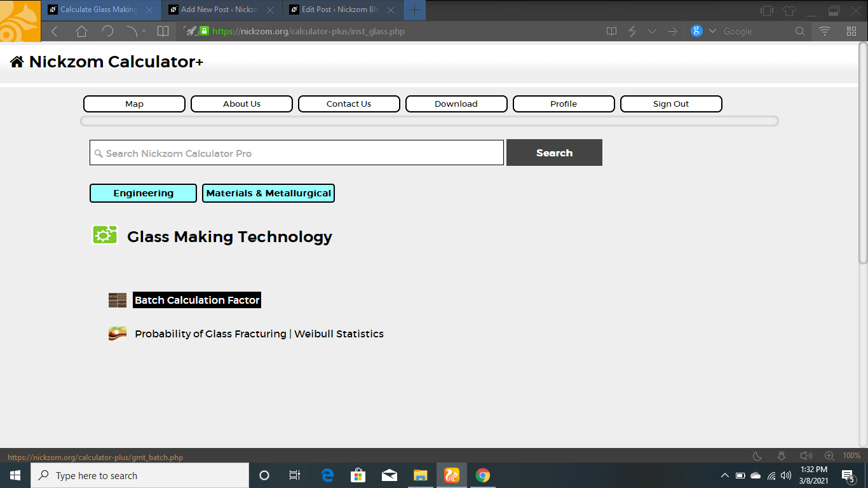Open the Map navigation button
The height and width of the screenshot is (488, 868).
pos(134,104)
